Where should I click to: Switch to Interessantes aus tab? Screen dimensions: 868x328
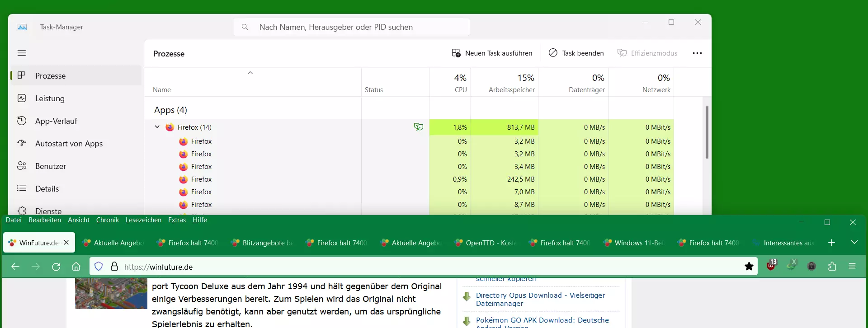pos(784,243)
